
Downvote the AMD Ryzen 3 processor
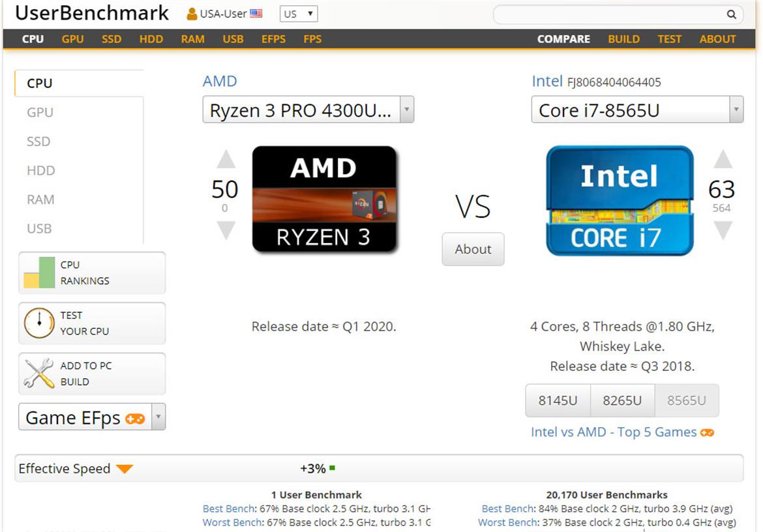pos(226,230)
